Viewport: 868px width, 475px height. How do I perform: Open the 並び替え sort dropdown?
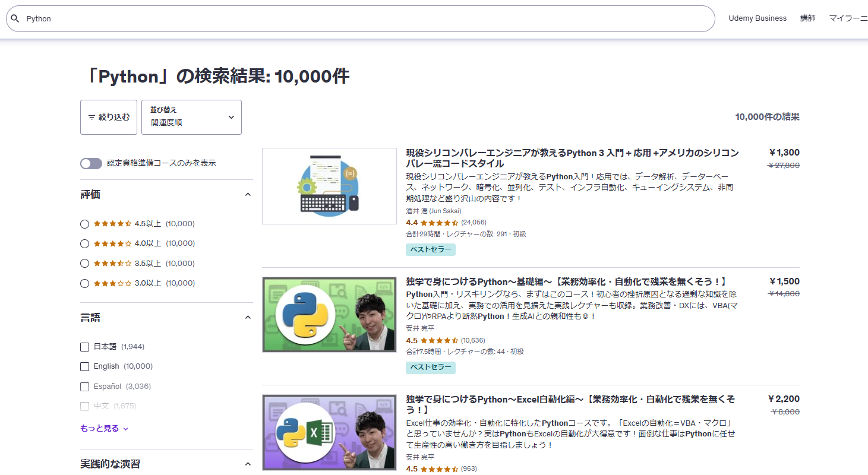click(191, 117)
